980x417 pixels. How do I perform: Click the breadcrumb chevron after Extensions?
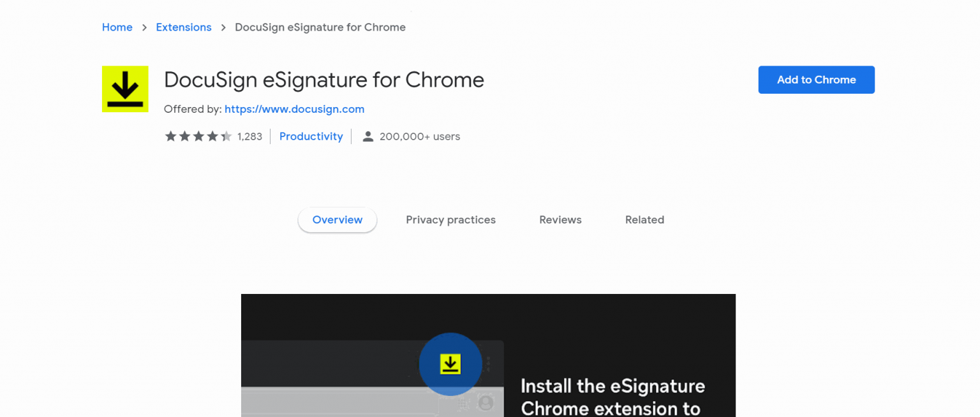[x=223, y=27]
